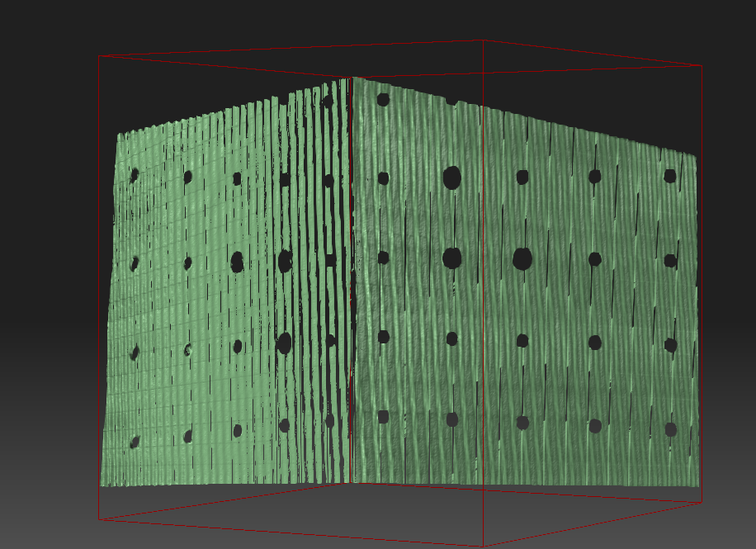The image size is (756, 549).
Task: Click the top-right corner of the red bounding box
Action: [x=702, y=65]
